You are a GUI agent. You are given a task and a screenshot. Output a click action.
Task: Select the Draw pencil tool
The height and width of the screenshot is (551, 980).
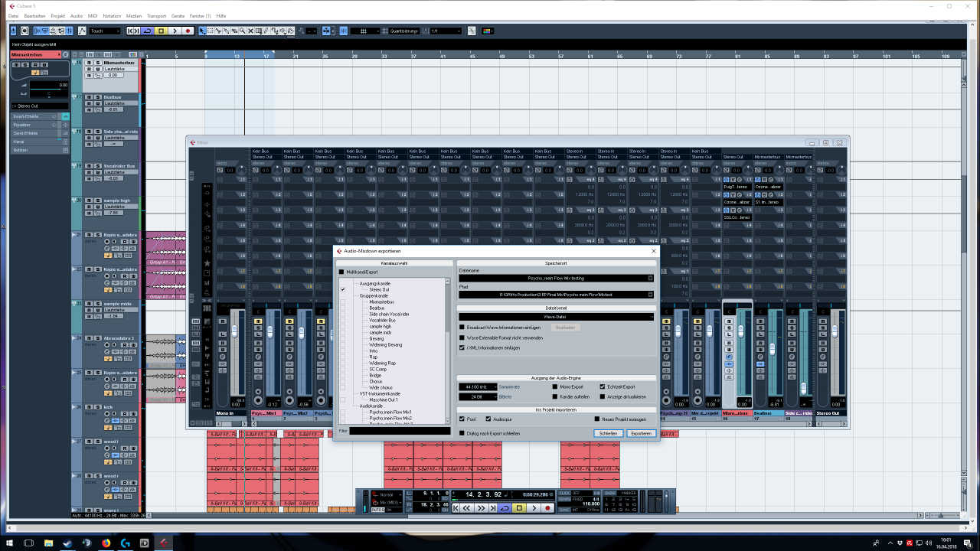[x=266, y=31]
